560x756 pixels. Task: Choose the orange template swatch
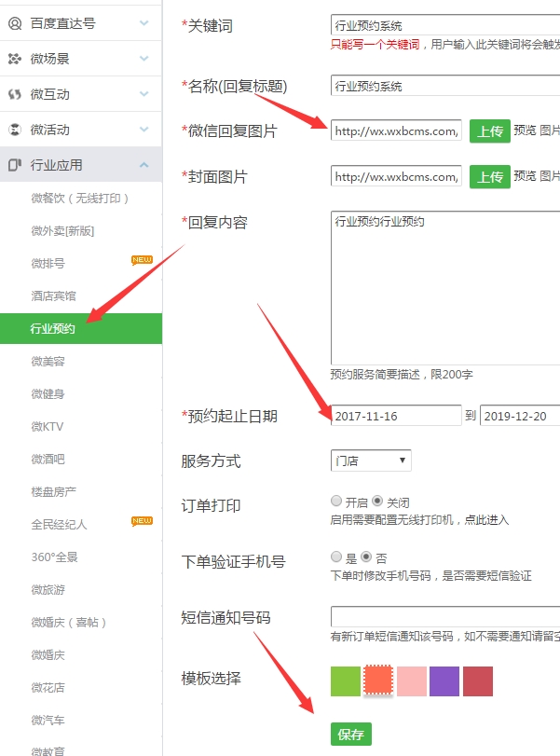tap(378, 680)
